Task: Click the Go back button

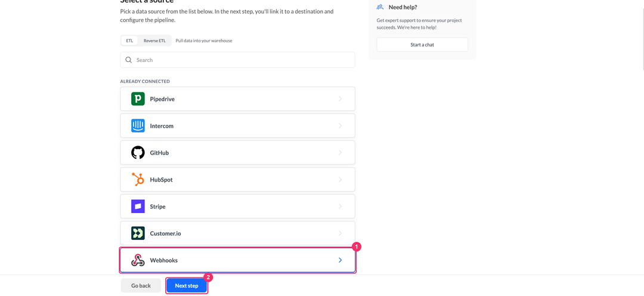Action: tap(141, 286)
